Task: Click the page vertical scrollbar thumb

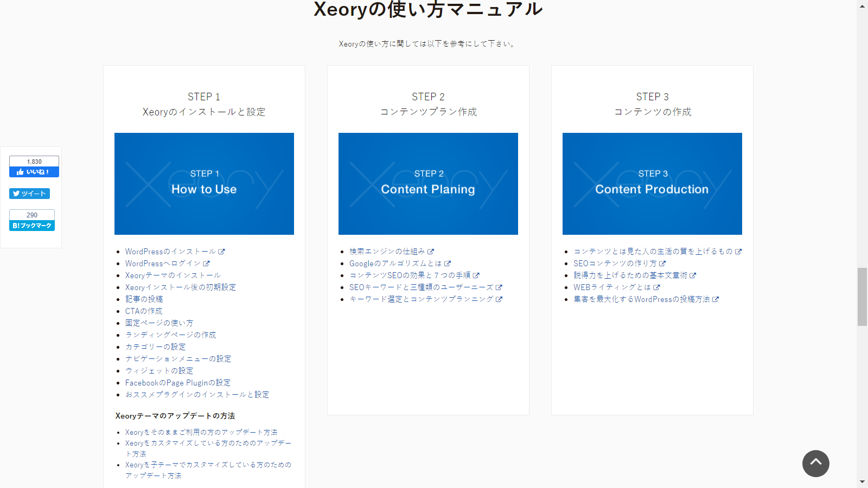Action: tap(863, 297)
